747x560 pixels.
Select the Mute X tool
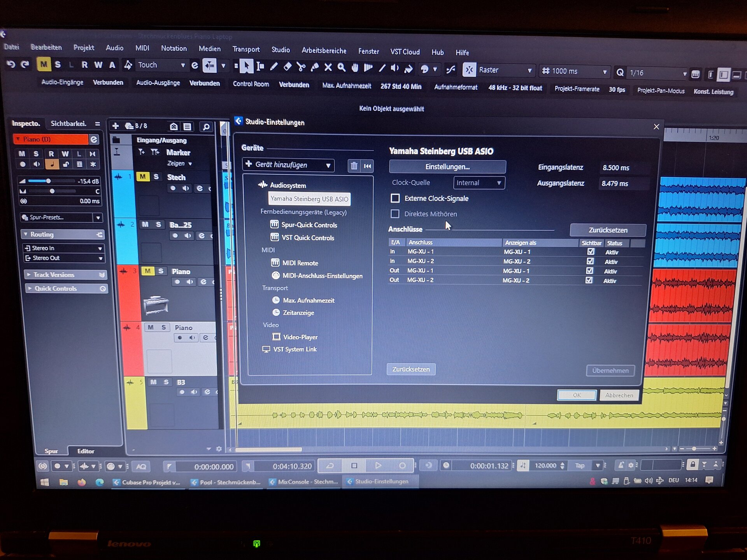coord(328,68)
